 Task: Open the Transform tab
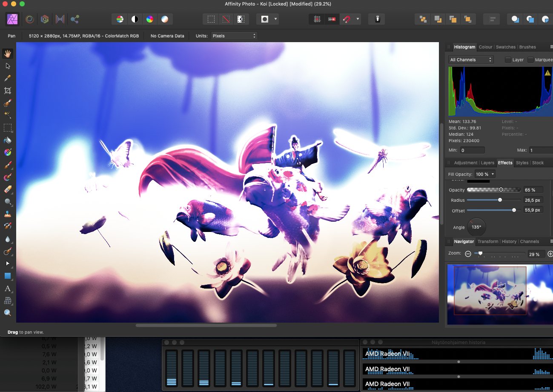(x=488, y=241)
